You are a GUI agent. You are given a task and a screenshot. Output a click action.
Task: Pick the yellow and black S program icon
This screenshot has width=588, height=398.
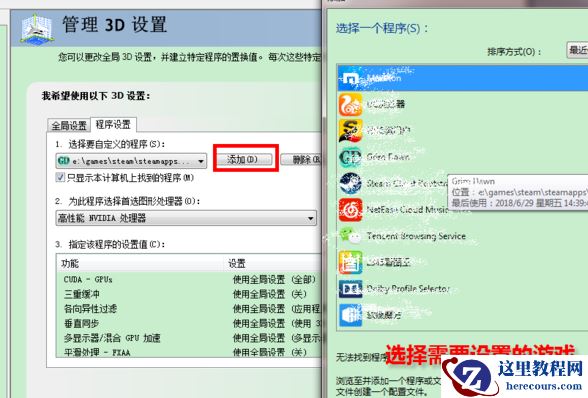[x=351, y=131]
